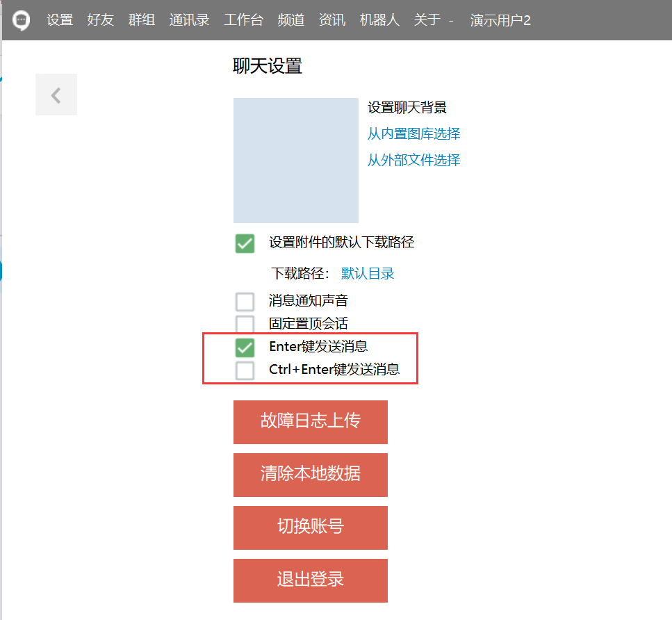The image size is (672, 620).
Task: Uncheck 设置附件的默认下载路径 checkbox
Action: click(x=245, y=243)
